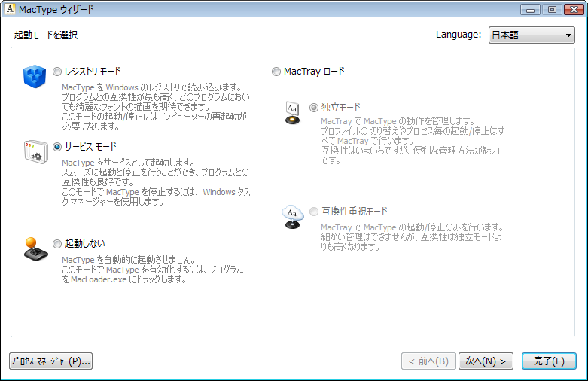Select the レジストリ モード radio button
This screenshot has width=588, height=381.
[57, 72]
